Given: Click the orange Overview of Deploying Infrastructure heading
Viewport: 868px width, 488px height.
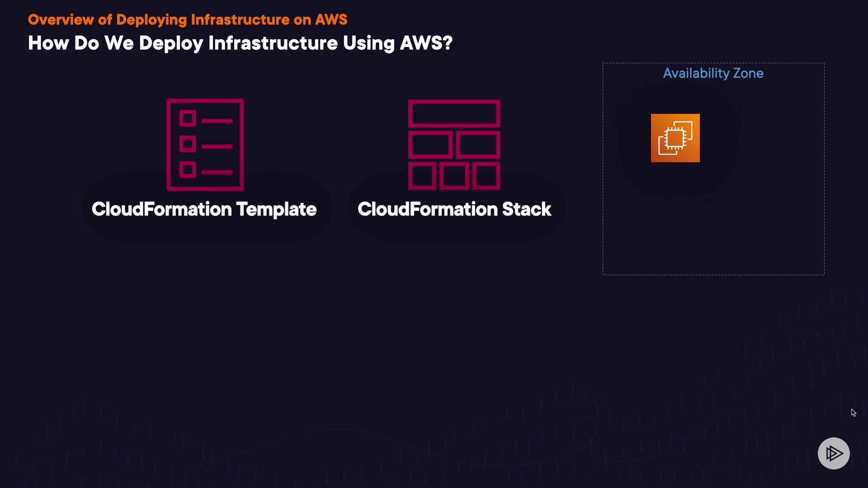Looking at the screenshot, I should (188, 19).
